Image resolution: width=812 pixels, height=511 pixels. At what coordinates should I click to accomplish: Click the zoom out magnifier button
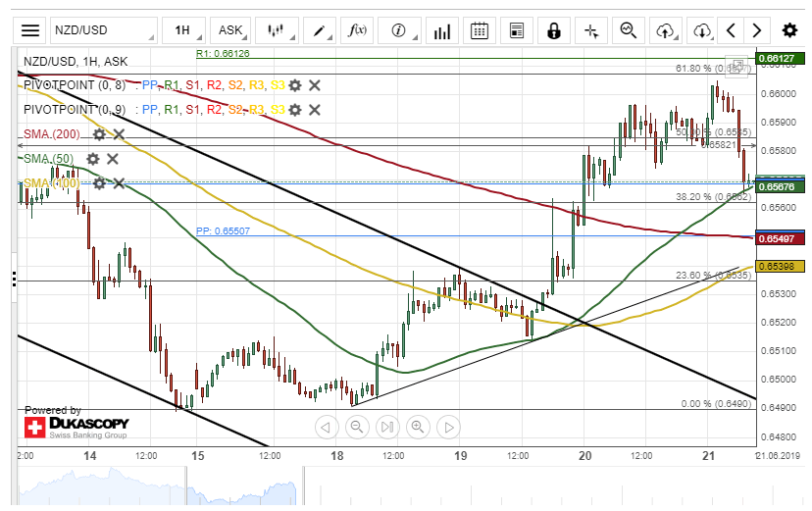[x=357, y=427]
